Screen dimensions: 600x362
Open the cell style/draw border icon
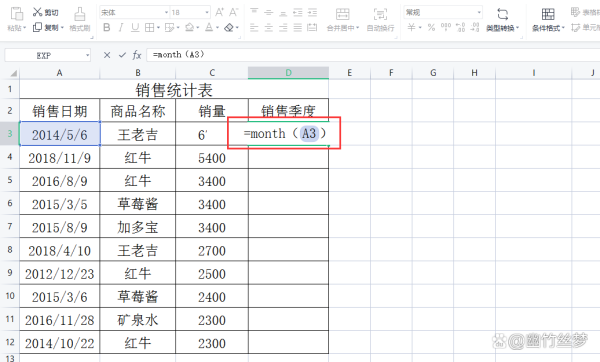pos(169,28)
